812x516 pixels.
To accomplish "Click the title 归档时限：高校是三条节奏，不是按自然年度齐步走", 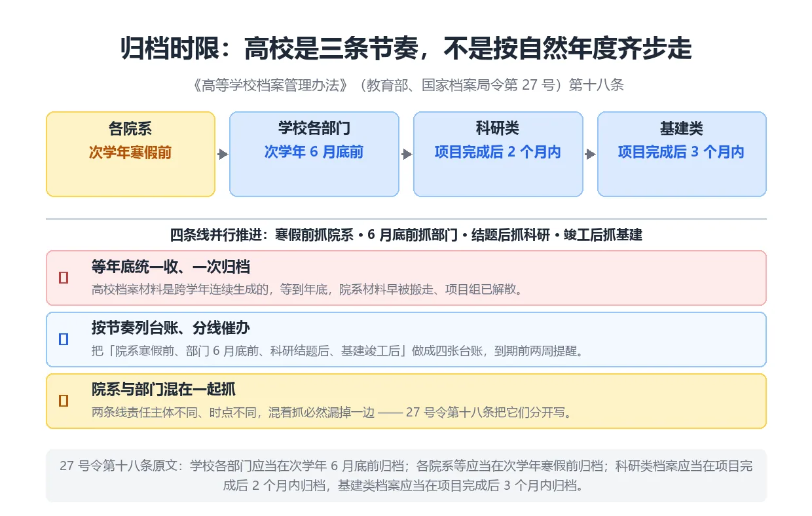I will [x=406, y=49].
